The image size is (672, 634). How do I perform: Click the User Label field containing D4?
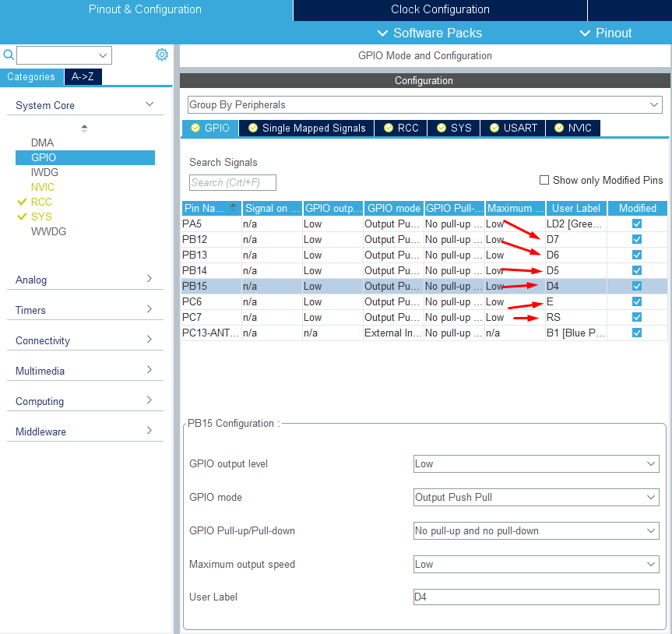click(536, 597)
